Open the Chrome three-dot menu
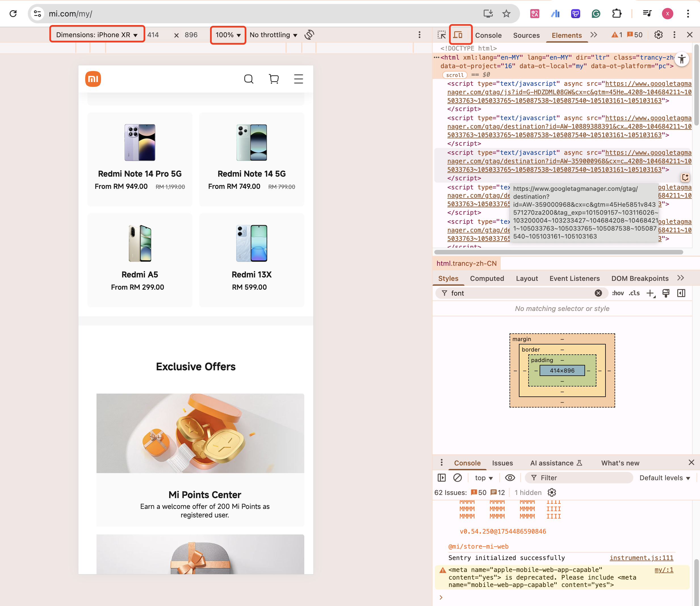This screenshot has width=700, height=606. (x=688, y=14)
